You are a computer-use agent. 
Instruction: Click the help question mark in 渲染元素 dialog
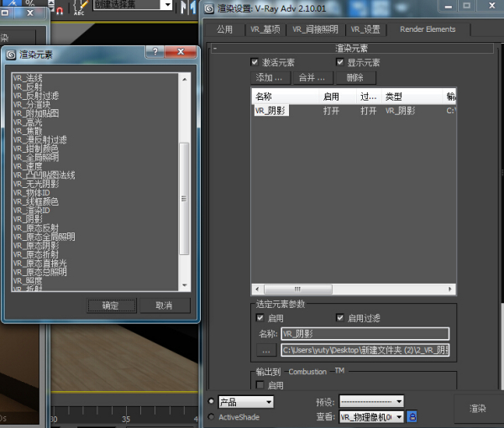[x=155, y=52]
